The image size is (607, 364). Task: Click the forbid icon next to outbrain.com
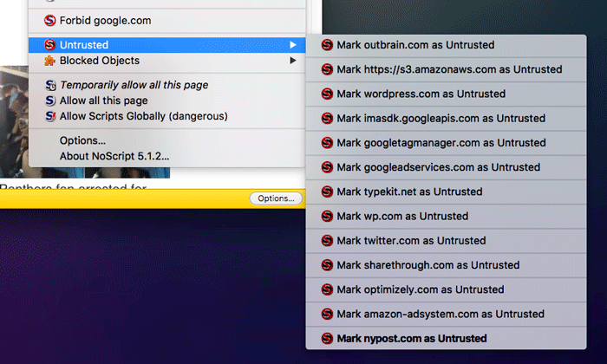pyautogui.click(x=327, y=45)
